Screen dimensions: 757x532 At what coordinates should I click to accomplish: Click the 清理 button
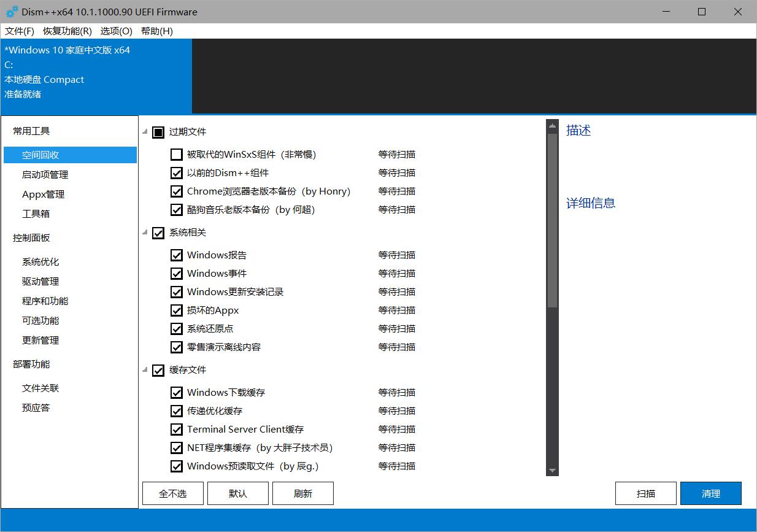710,493
